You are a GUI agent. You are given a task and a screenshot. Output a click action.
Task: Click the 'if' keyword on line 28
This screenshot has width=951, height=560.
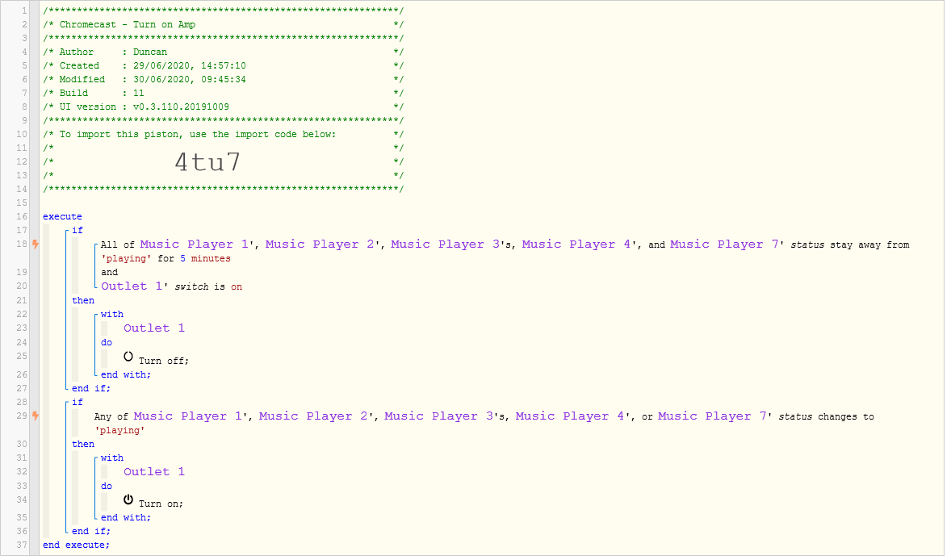point(78,403)
